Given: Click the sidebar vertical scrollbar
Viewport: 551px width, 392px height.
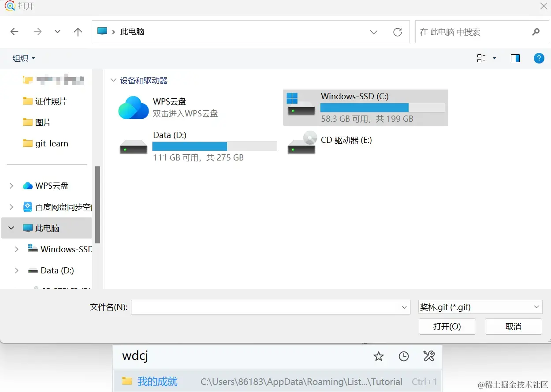Looking at the screenshot, I should click(97, 205).
